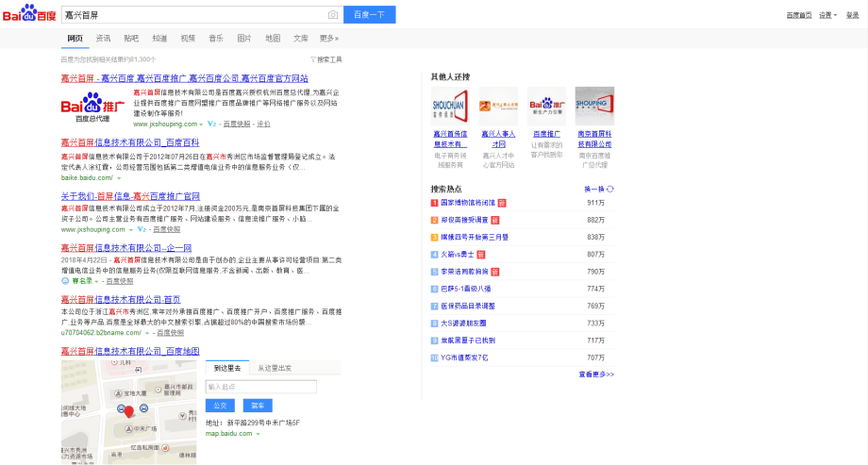Viewport: 868px width, 465px height.
Task: Open hot search 火箭vs勇士
Action: pyautogui.click(x=458, y=255)
